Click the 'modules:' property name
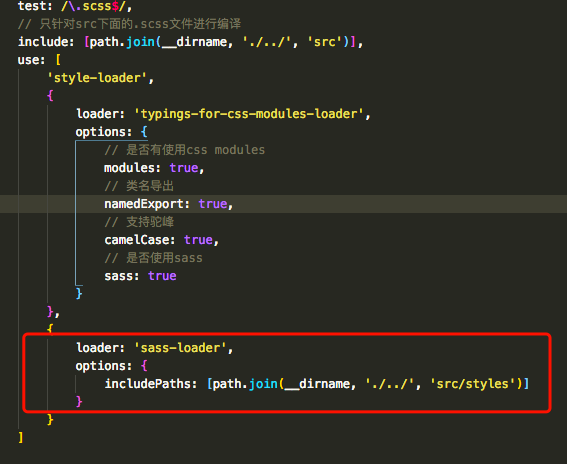The width and height of the screenshot is (567, 464). (x=132, y=168)
